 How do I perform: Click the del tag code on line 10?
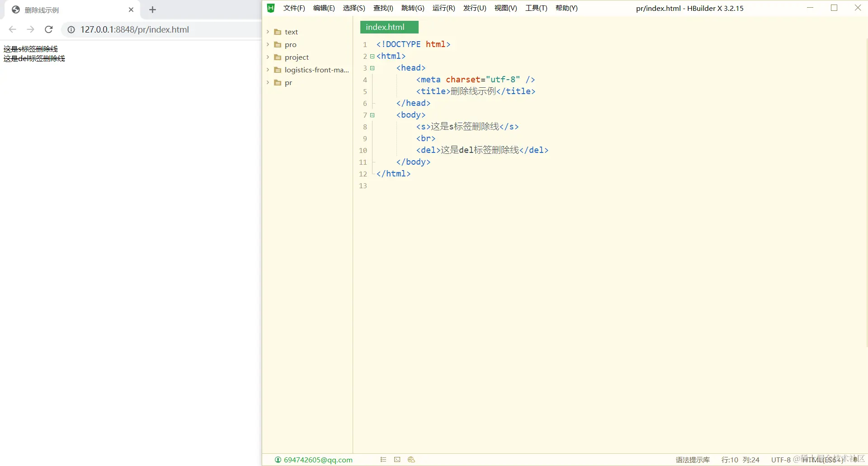[x=482, y=150]
